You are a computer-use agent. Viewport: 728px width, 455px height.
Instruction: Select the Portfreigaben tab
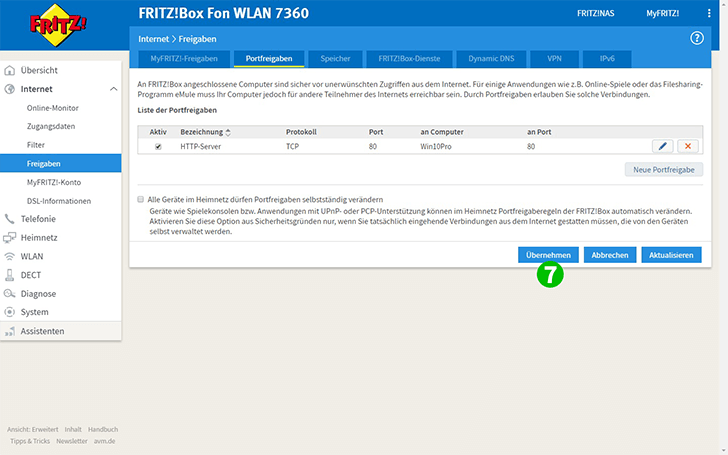click(269, 58)
